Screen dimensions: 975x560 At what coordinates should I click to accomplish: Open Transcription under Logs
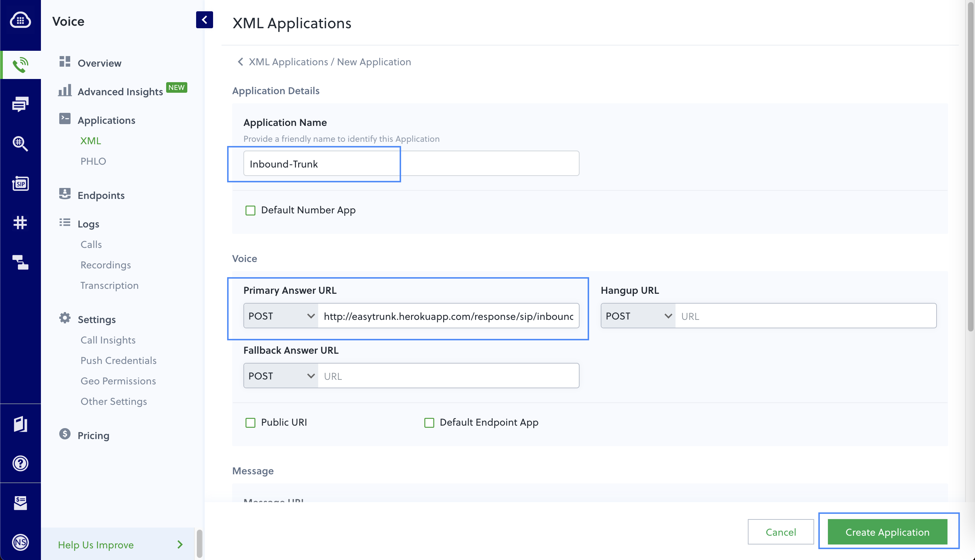[x=110, y=285]
